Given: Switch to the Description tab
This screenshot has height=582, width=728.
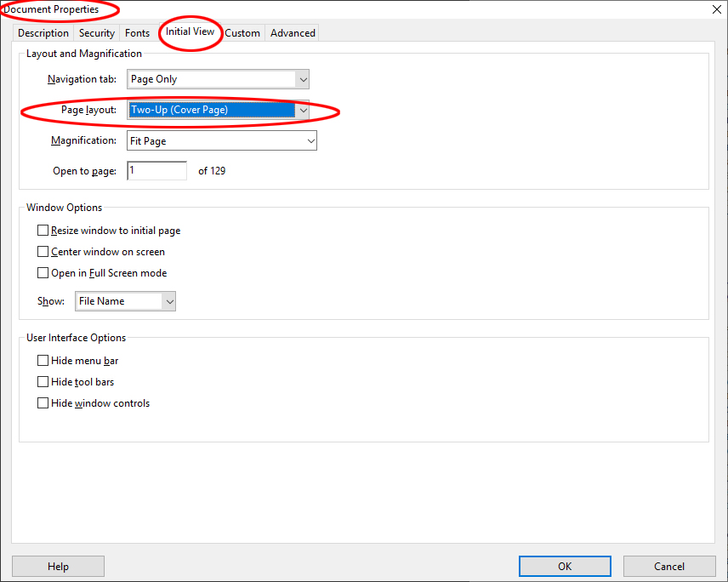Looking at the screenshot, I should click(43, 33).
